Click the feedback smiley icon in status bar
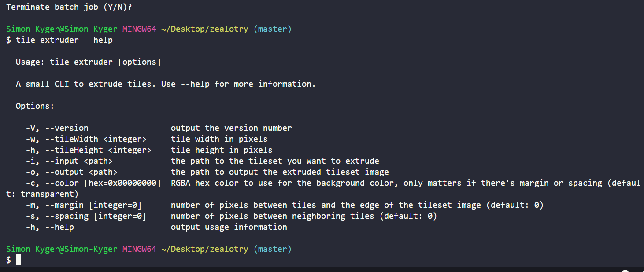Viewport: 644px width, 272px height. pyautogui.click(x=625, y=271)
